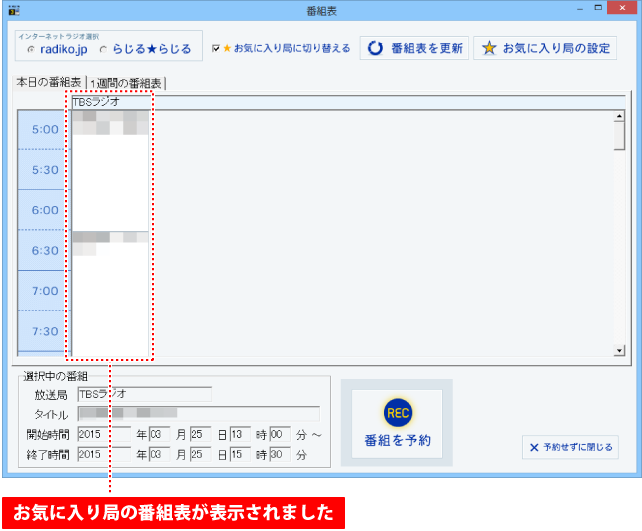This screenshot has height=531, width=642.
Task: Click the schedule vertical scrollbar thumb
Action: (x=619, y=136)
